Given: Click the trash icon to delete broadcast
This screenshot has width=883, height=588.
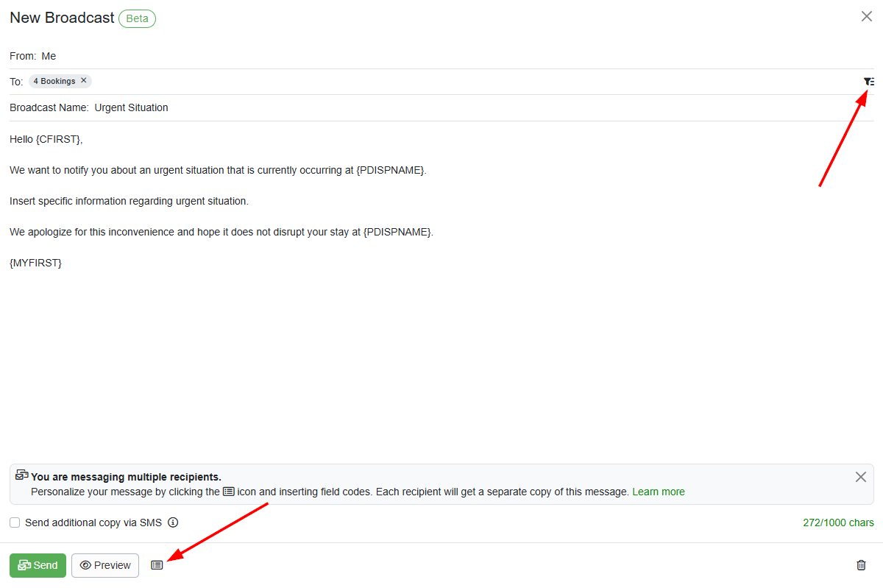Looking at the screenshot, I should click(861, 564).
